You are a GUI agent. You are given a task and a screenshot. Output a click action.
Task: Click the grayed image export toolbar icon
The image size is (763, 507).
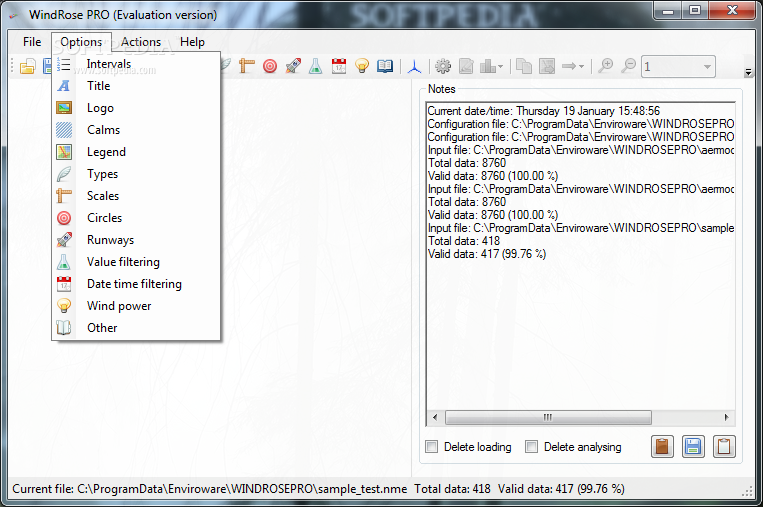click(547, 66)
